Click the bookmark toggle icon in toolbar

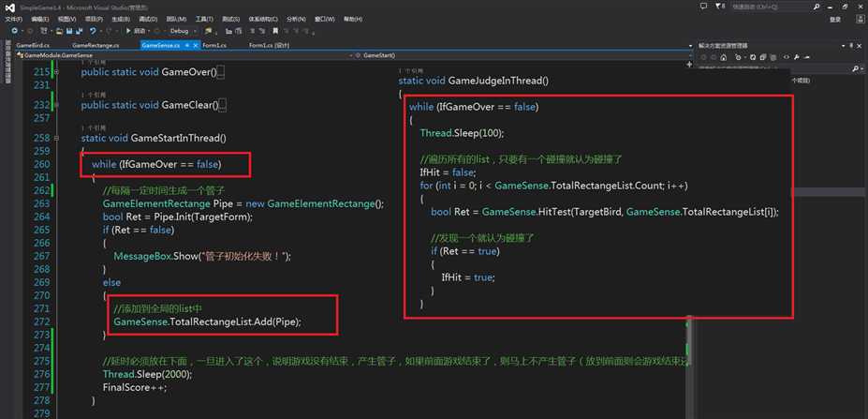click(275, 31)
